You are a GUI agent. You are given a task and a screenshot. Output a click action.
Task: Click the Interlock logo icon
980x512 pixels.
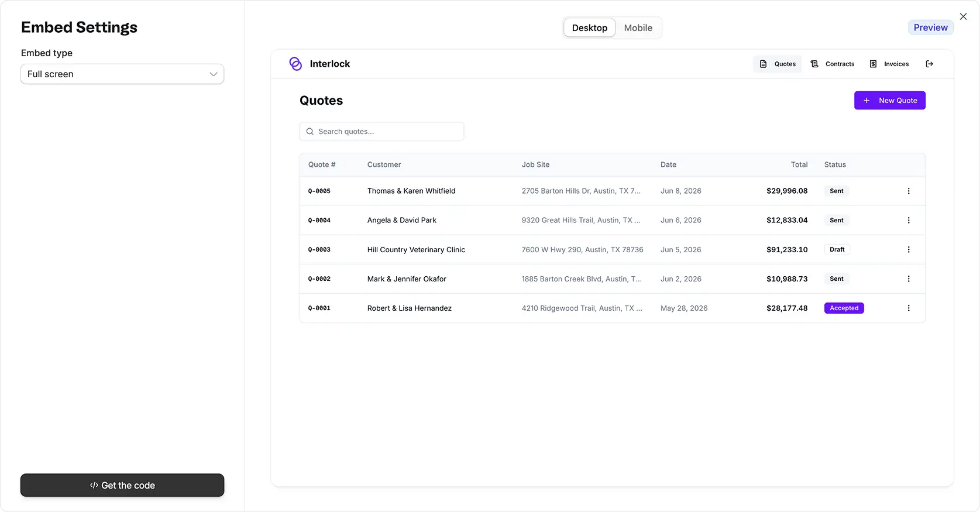tap(295, 64)
